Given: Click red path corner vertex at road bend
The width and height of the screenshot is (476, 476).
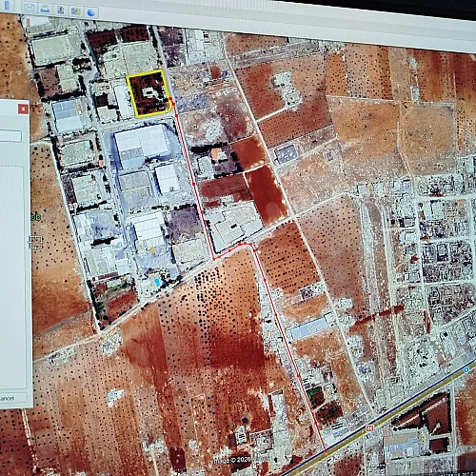Looking at the screenshot, I should click(214, 259).
